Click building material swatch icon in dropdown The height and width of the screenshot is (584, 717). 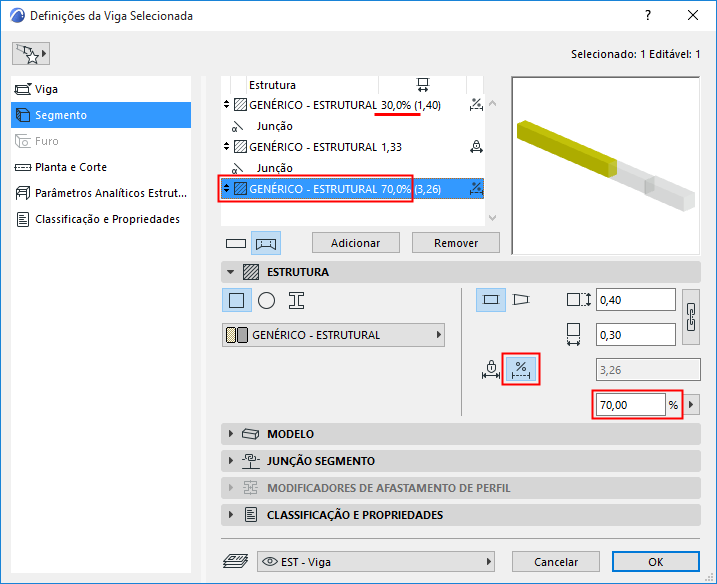pyautogui.click(x=237, y=335)
